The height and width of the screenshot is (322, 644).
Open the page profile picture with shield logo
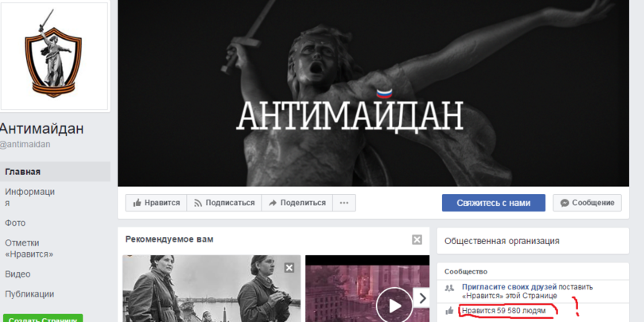(56, 57)
